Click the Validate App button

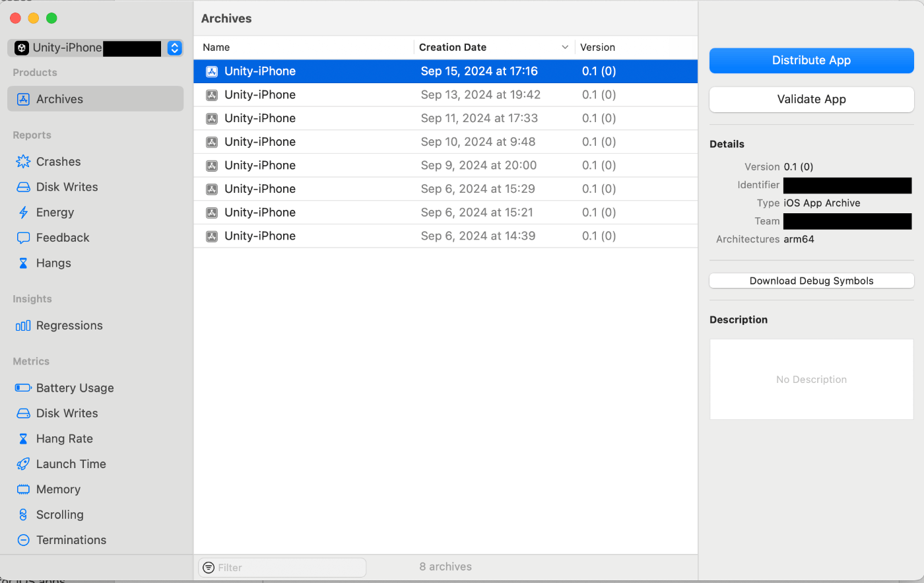tap(811, 100)
